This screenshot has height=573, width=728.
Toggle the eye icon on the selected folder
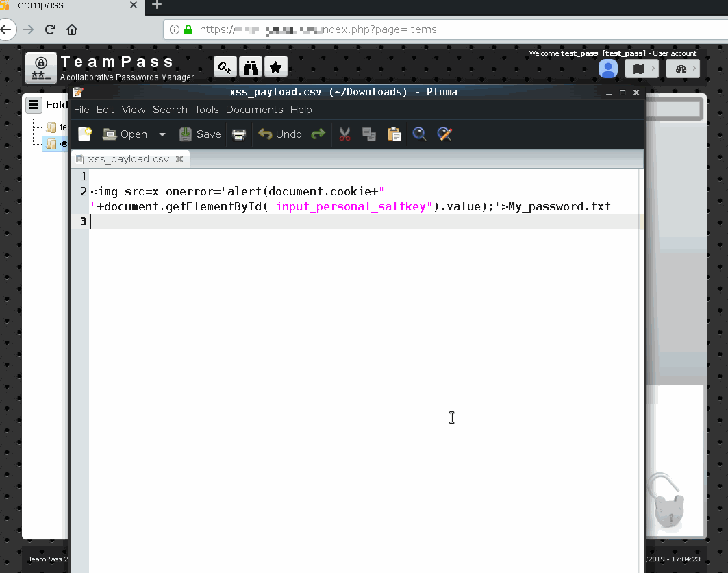65,144
